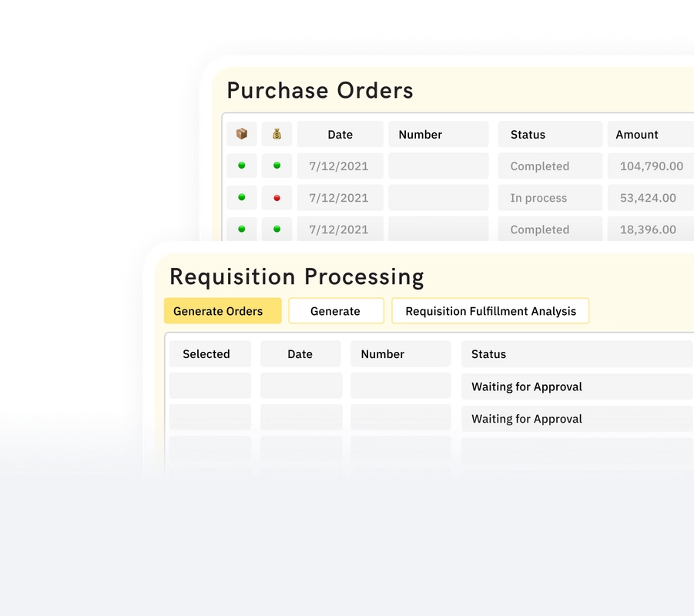Click the Generate button
This screenshot has width=694, height=616.
click(336, 310)
